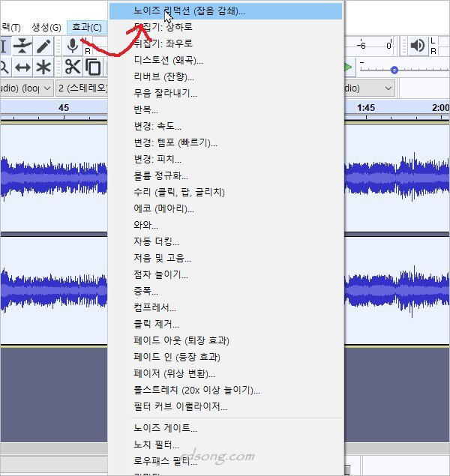This screenshot has width=450, height=476.
Task: Click the Cut scissors icon
Action: tap(72, 67)
